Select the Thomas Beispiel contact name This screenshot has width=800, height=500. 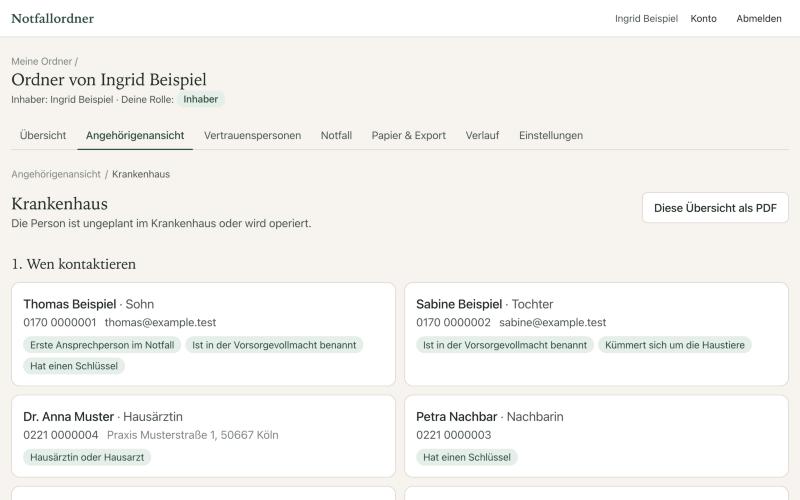tap(70, 304)
